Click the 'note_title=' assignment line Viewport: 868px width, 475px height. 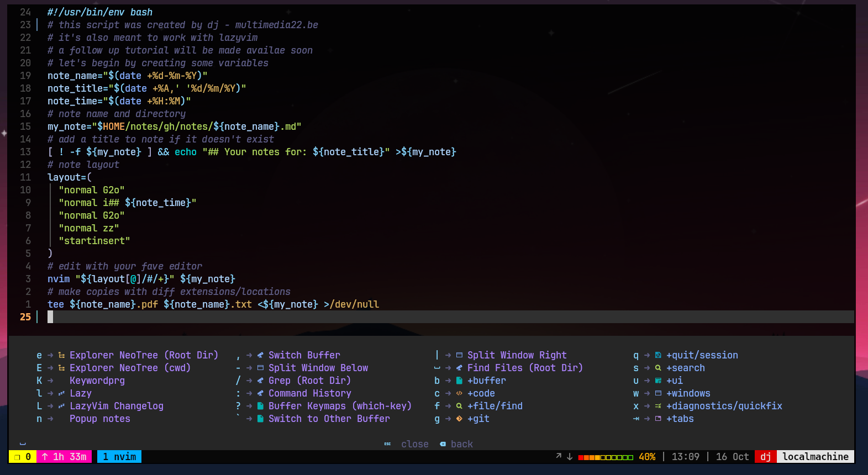click(147, 88)
